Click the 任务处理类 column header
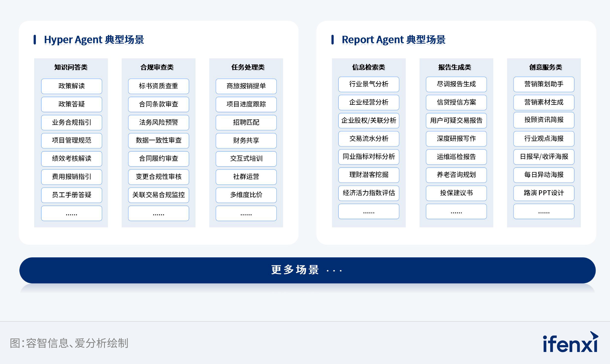Screen dimensions: 610x364 (248, 67)
